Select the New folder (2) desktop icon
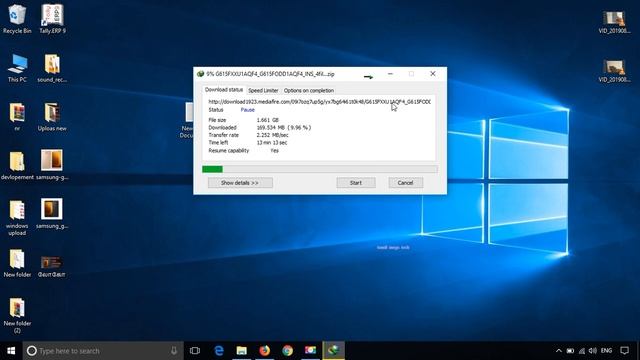 (17, 315)
